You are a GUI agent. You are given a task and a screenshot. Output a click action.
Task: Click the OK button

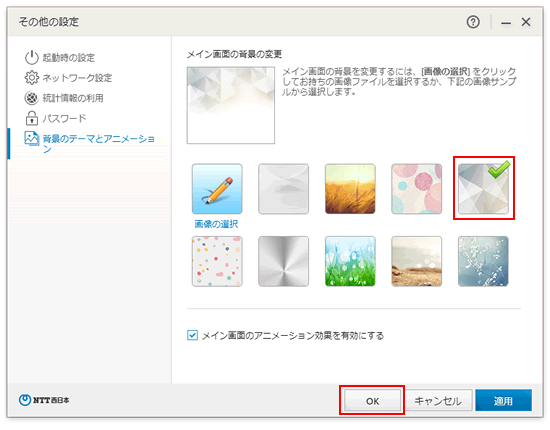[372, 401]
